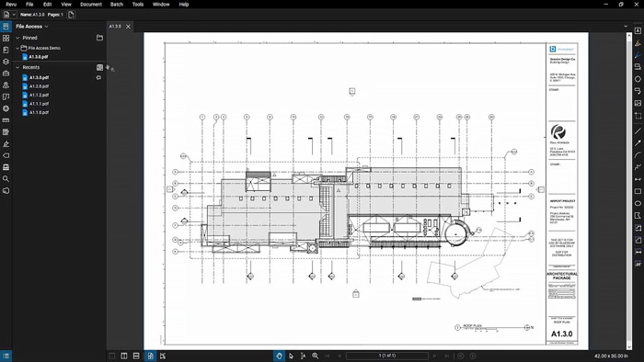644x362 pixels.
Task: Click the vertical scrollbar of the document
Action: tap(628, 190)
